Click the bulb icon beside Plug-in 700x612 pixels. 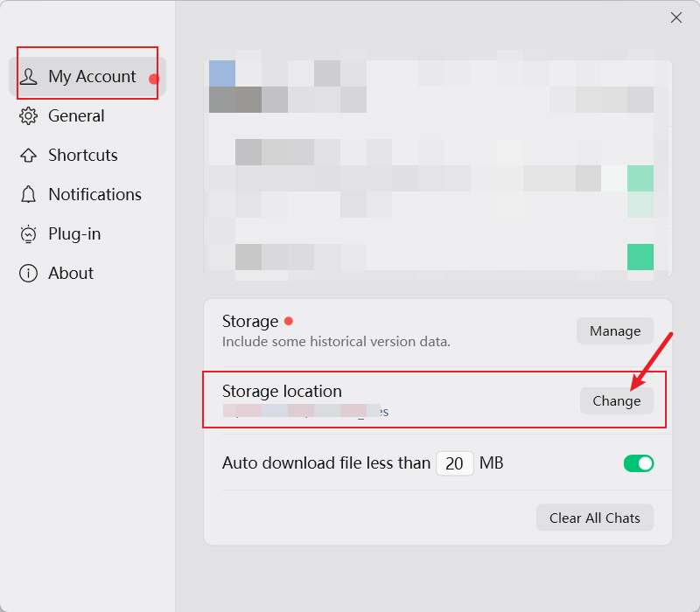point(29,233)
